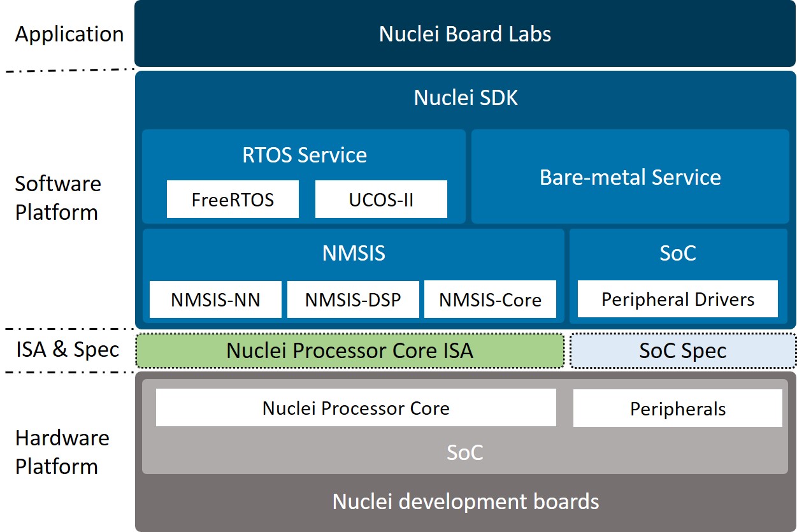The image size is (797, 532).
Task: Select the Bare-metal Service block
Action: [629, 177]
